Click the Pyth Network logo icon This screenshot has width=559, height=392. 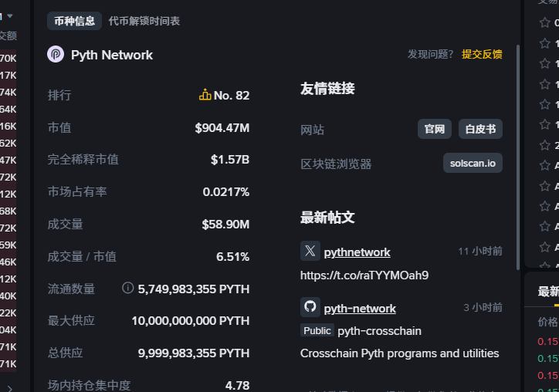(56, 55)
